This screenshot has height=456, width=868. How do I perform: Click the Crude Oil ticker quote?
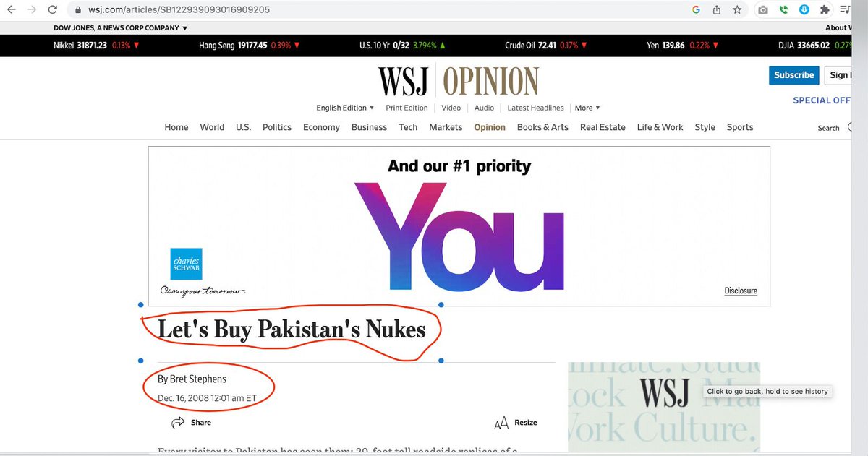click(546, 46)
